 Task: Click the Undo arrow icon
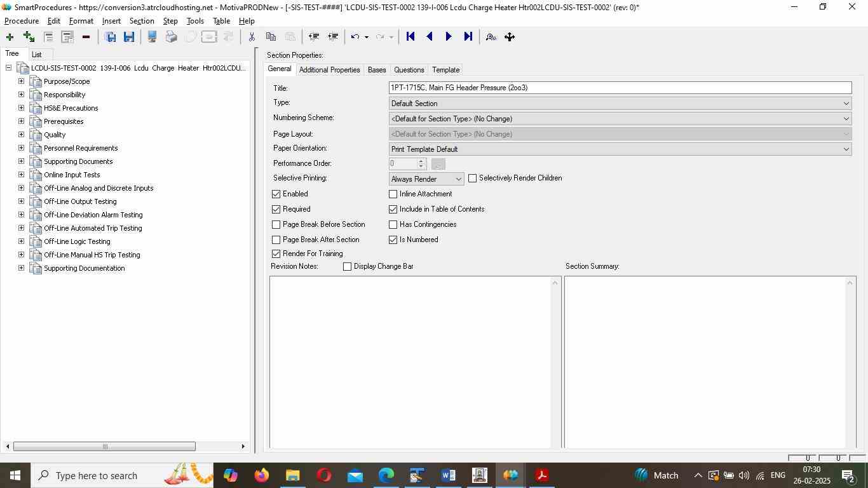355,37
